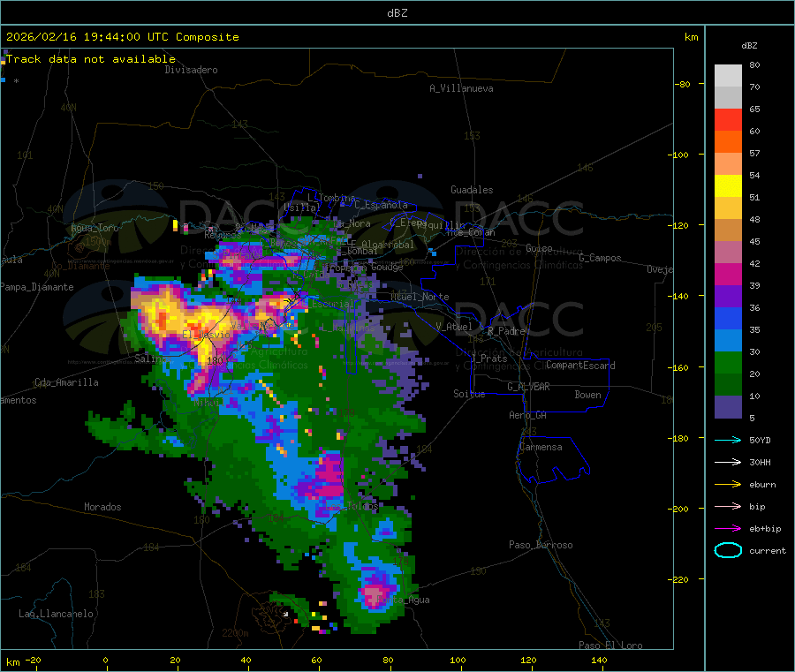Click the 'CompantEscard' place label
This screenshot has height=672, width=795.
pyautogui.click(x=580, y=366)
